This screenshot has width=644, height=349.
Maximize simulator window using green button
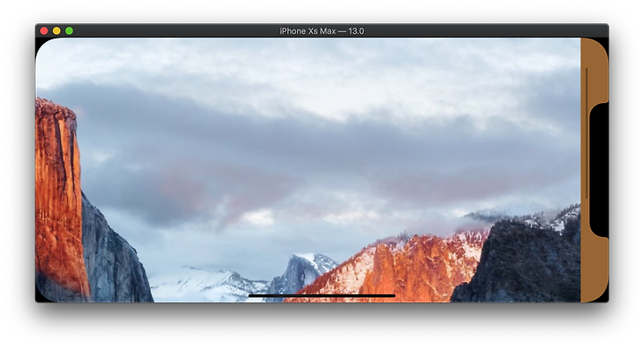69,30
